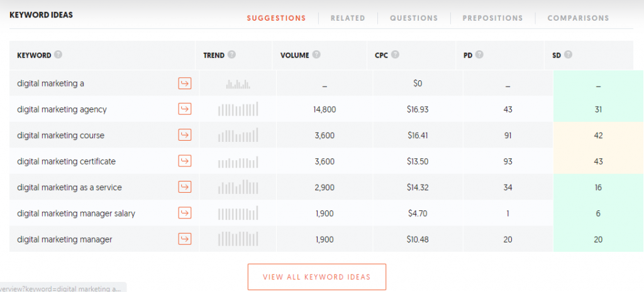The height and width of the screenshot is (292, 644).
Task: Show help tooltip icon next to KEYWORD
Action: (x=58, y=55)
